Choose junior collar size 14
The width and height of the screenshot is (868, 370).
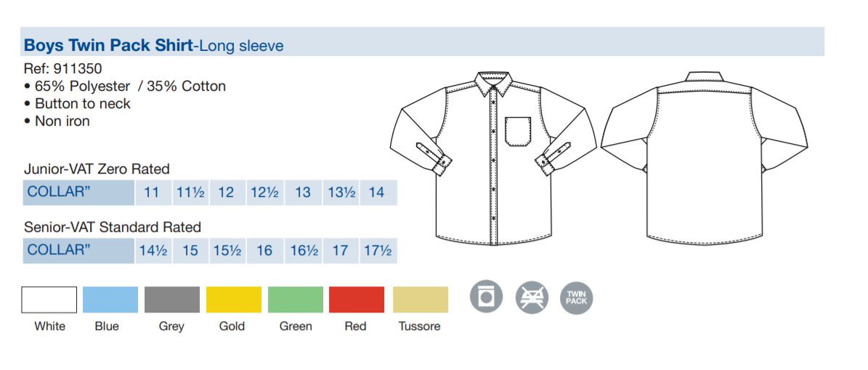[378, 192]
